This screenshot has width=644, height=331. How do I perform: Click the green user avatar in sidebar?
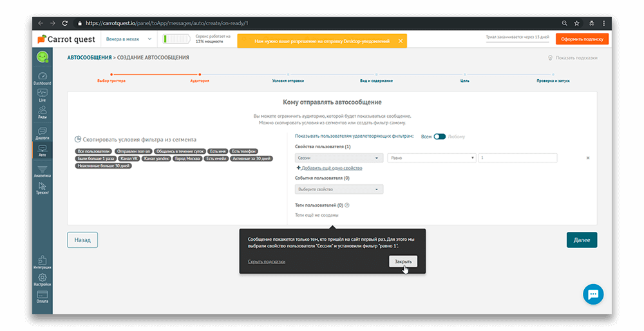pos(43,57)
